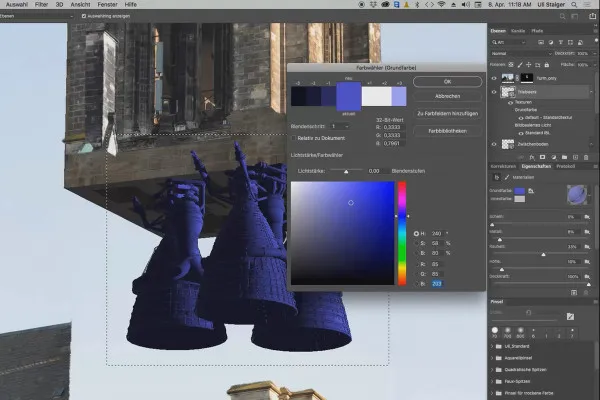Image resolution: width=600 pixels, height=400 pixels.
Task: Click the Lichtstärke value field
Action: (x=376, y=171)
